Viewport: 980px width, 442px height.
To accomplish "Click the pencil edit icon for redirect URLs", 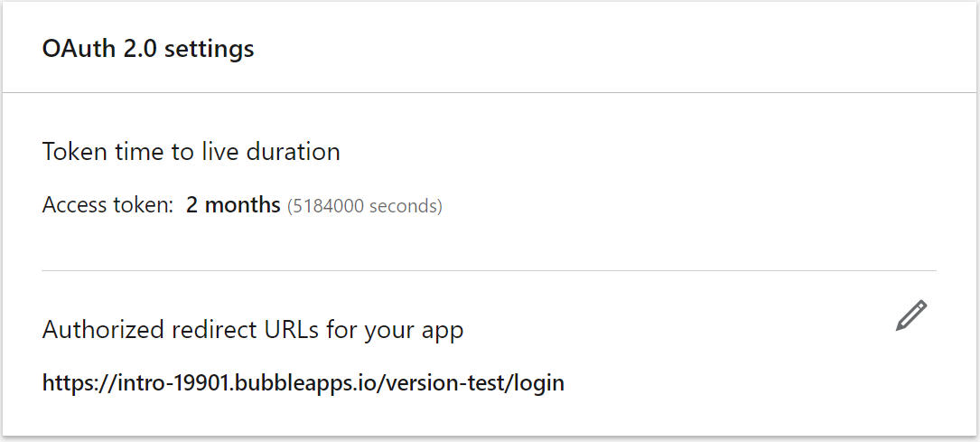I will coord(911,315).
